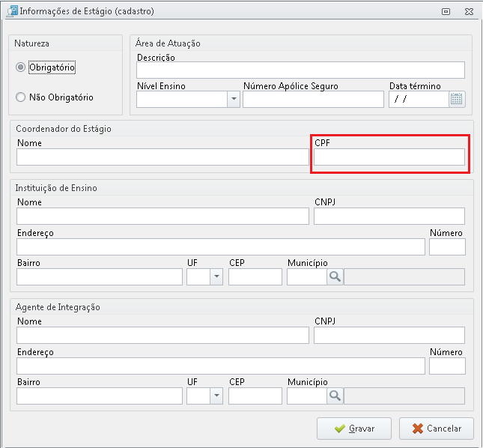Screen dimensions: 483x448
Task: Click the Número Apólice Seguro field
Action: [313, 99]
